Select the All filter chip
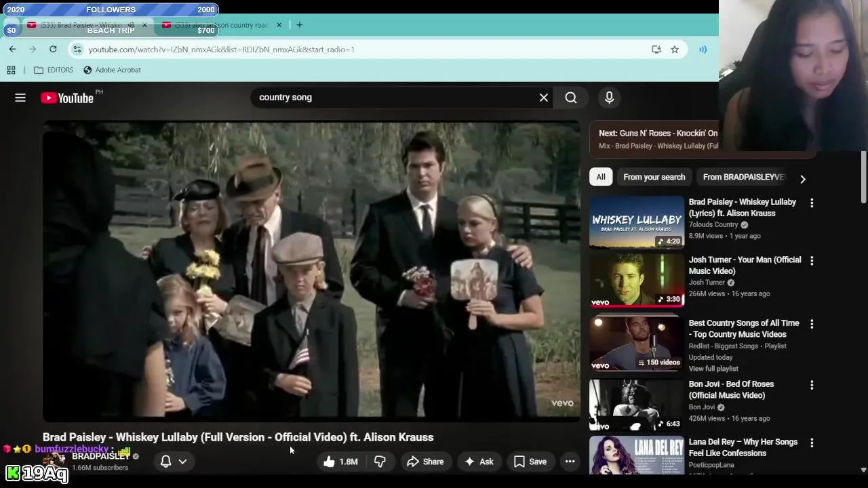The width and height of the screenshot is (868, 488). click(601, 177)
